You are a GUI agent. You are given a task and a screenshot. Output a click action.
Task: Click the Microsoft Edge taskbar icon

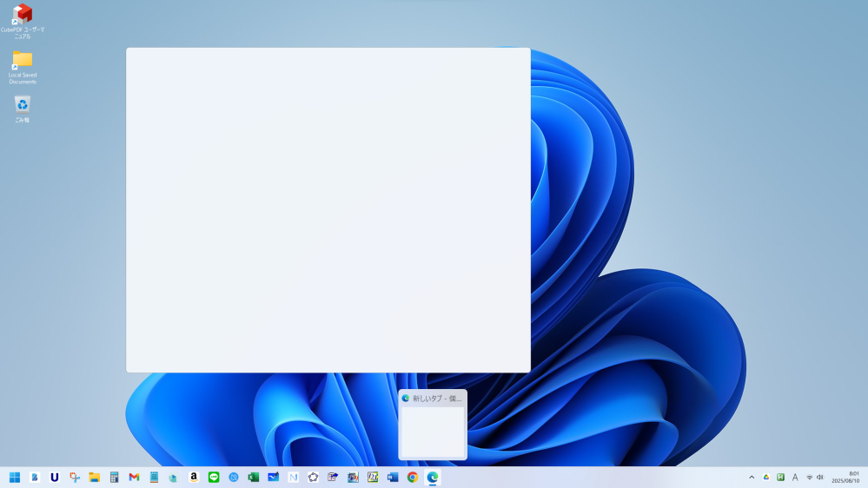tap(433, 477)
